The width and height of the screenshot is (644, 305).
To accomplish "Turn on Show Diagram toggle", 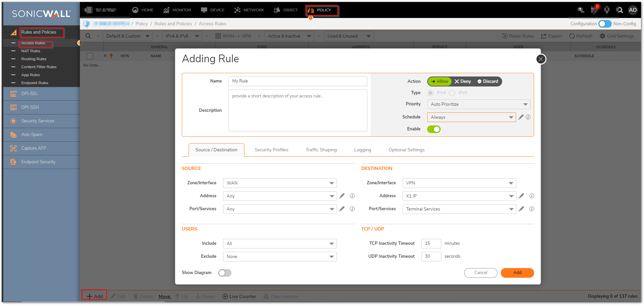I will pos(224,273).
